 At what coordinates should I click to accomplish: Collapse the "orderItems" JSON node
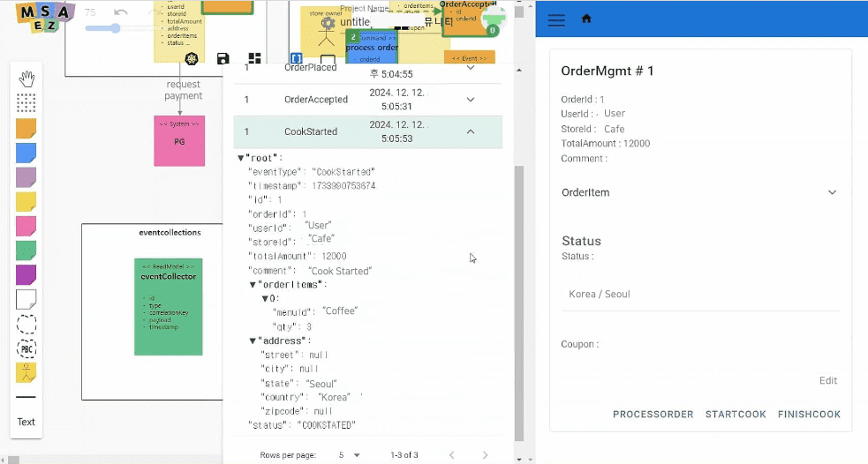point(253,285)
